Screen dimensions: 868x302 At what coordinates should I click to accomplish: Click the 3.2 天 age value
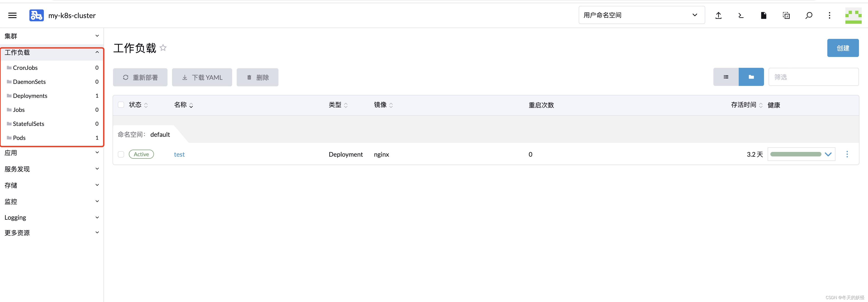(755, 154)
